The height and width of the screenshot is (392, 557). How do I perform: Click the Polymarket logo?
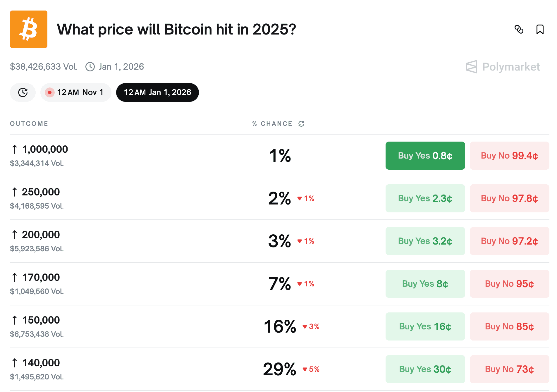click(x=503, y=67)
